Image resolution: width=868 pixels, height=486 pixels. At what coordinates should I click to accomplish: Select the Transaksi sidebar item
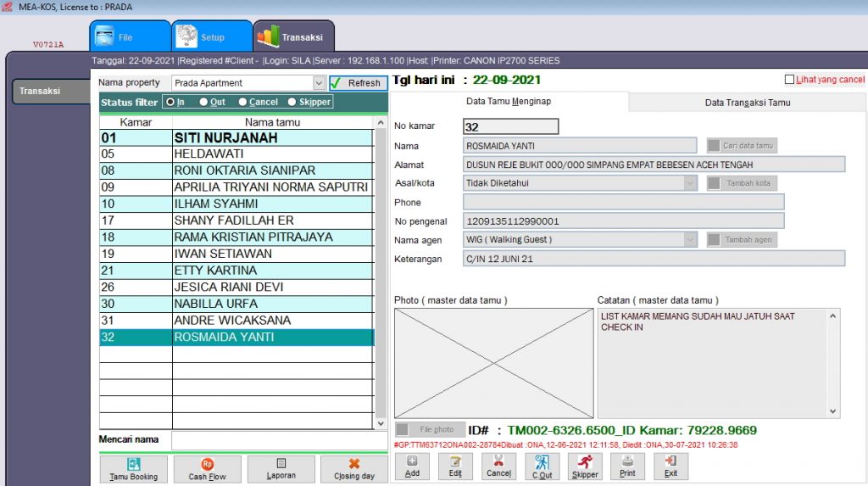pos(51,91)
